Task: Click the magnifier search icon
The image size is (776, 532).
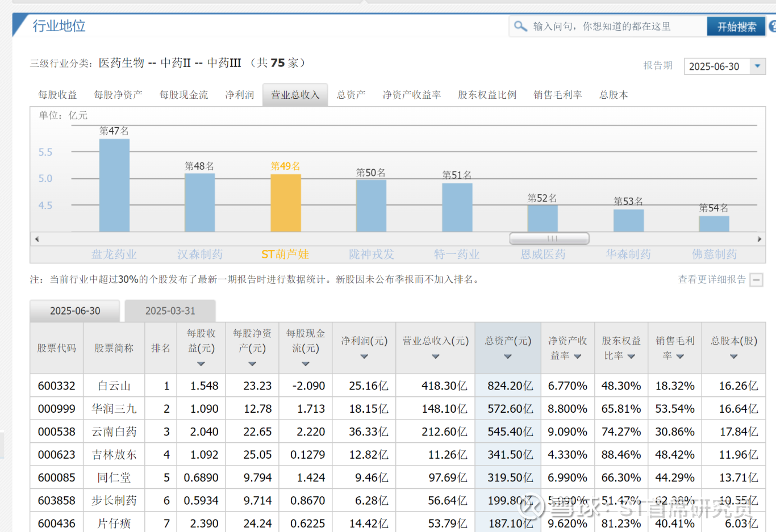Action: pyautogui.click(x=520, y=26)
